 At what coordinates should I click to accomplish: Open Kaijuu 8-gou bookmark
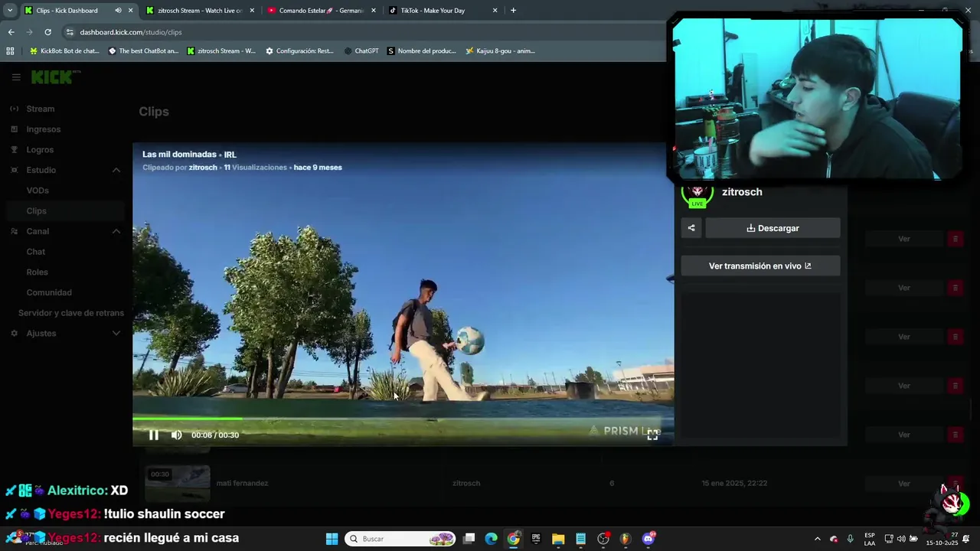(501, 51)
